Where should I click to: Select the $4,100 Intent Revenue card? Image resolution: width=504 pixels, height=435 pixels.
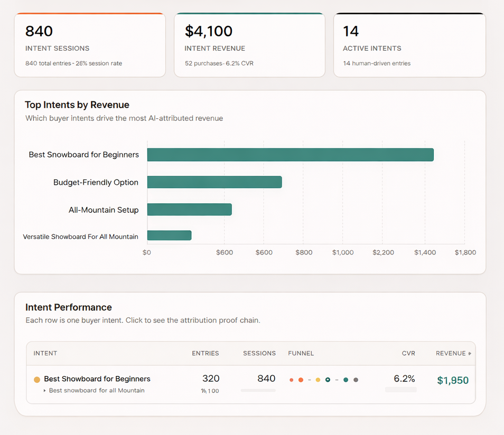[249, 45]
